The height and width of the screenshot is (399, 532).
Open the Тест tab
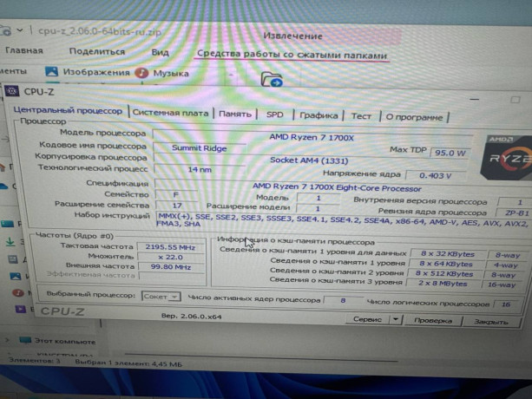361,116
